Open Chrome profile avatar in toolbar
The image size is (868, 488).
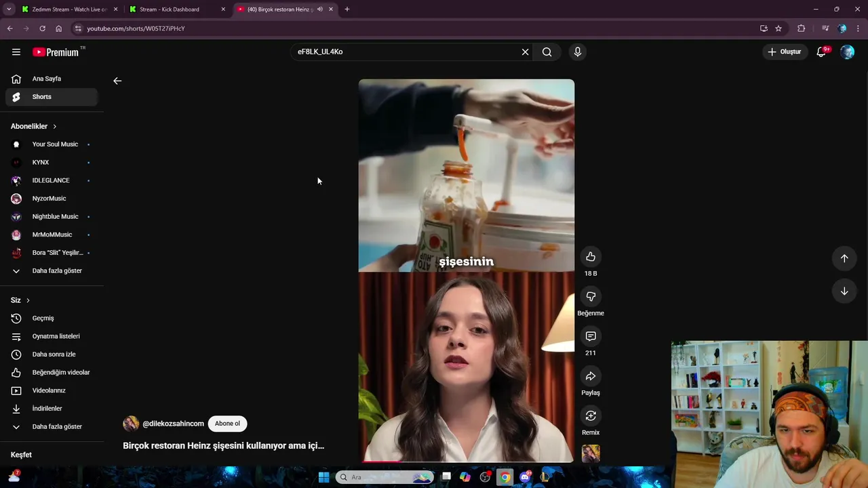[x=842, y=28]
